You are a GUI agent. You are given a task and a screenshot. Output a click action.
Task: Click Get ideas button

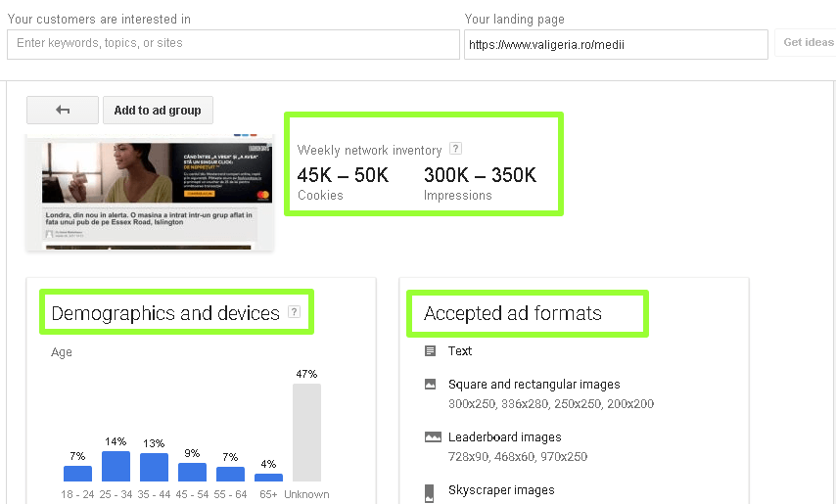[x=807, y=43]
